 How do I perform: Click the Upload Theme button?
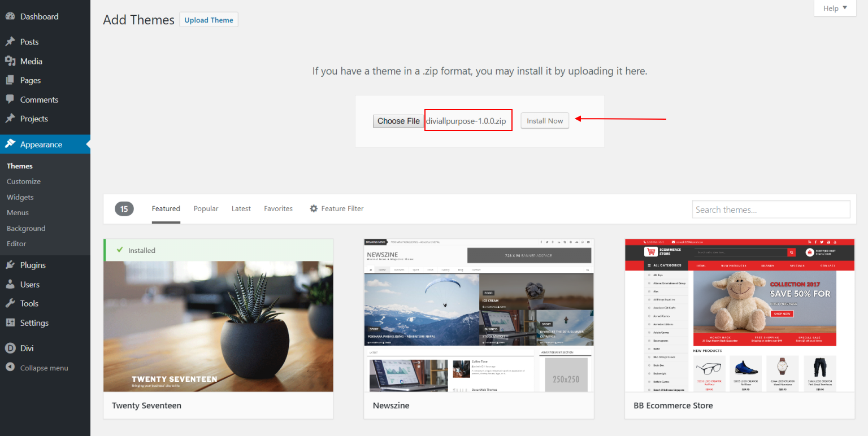[209, 20]
